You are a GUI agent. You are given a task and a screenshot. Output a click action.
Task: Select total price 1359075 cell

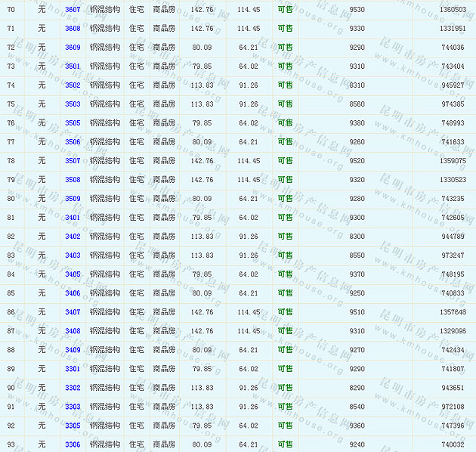(x=452, y=161)
